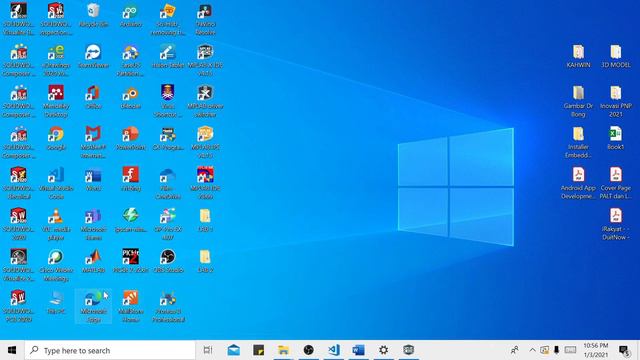Launch the Arduino shortcut
The image size is (640, 360).
tap(131, 16)
